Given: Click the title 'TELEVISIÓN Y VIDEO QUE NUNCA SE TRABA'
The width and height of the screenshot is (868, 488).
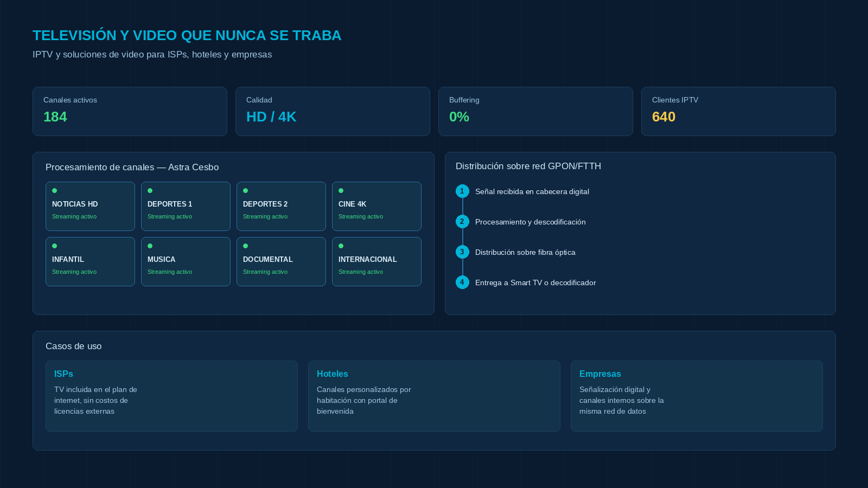Looking at the screenshot, I should pos(187,35).
